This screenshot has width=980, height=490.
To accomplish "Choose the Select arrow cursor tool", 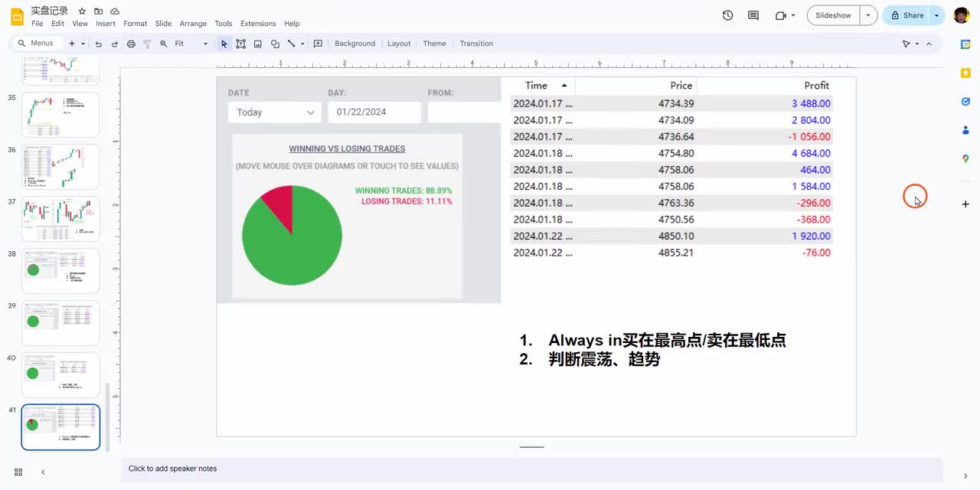I will click(224, 44).
